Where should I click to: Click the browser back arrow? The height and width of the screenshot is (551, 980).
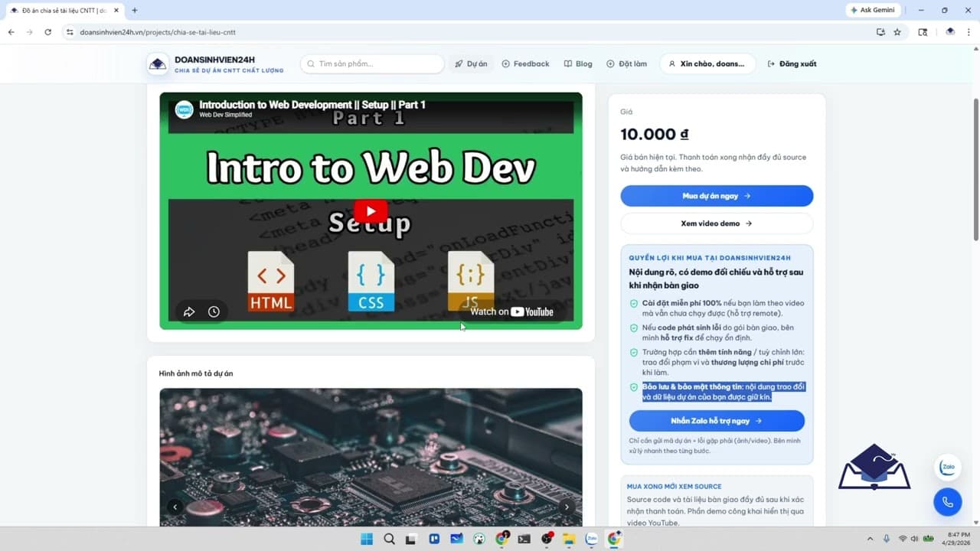11,32
